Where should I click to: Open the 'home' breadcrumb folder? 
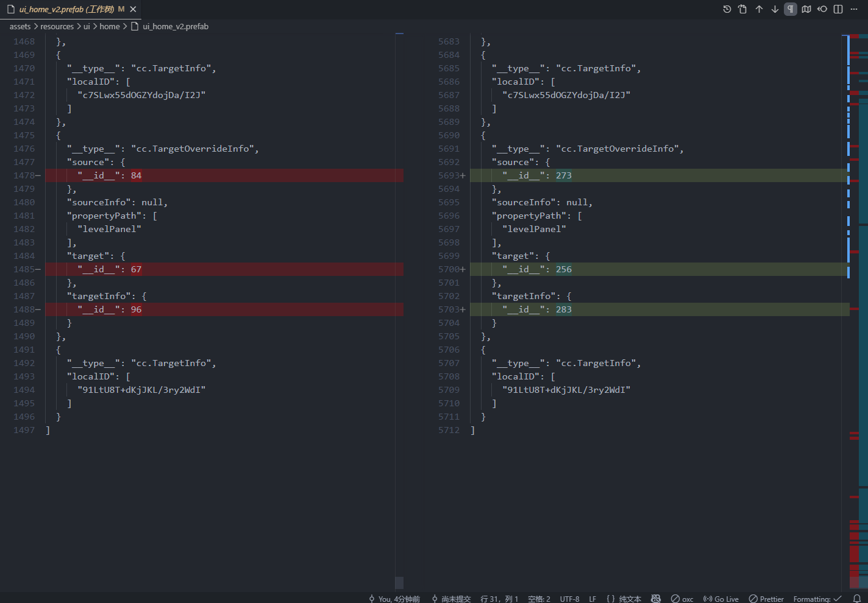click(110, 26)
